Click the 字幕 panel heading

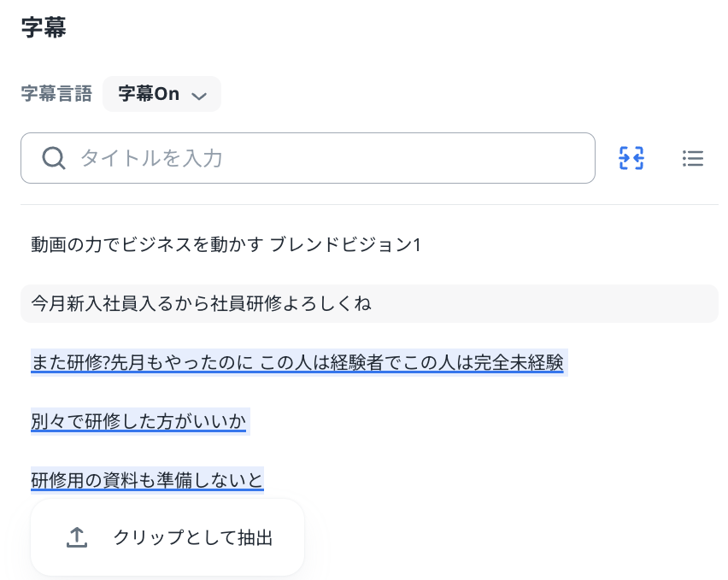[44, 28]
